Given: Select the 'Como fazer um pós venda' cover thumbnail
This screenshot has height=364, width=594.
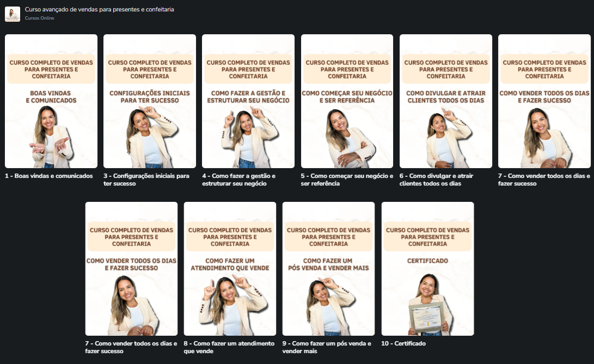Looking at the screenshot, I should pos(328,269).
